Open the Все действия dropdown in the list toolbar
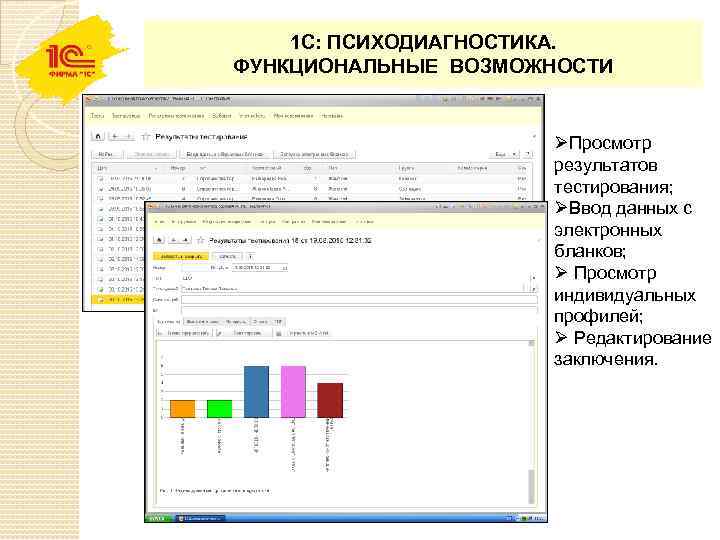Viewport: 720px width, 540px height. tap(506, 154)
